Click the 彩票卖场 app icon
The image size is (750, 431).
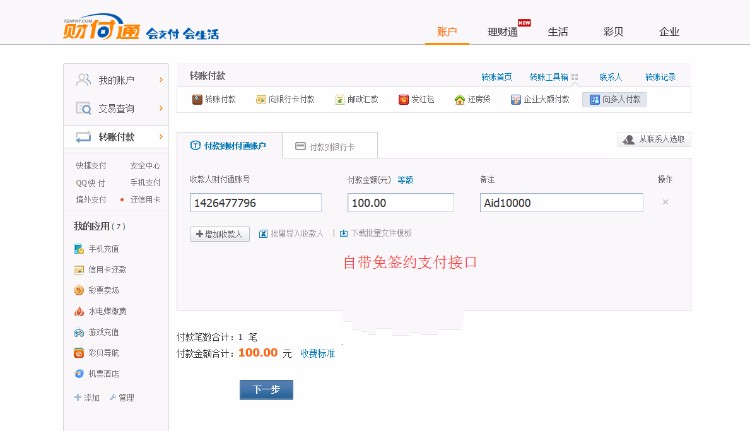tap(79, 290)
